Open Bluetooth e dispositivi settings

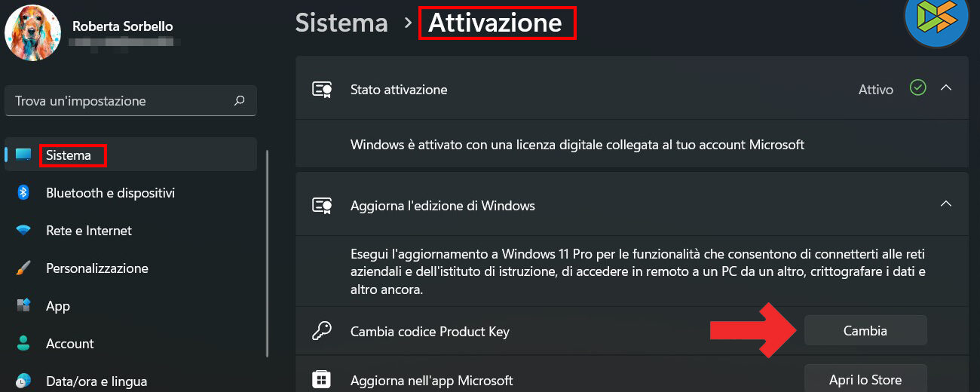pos(110,193)
